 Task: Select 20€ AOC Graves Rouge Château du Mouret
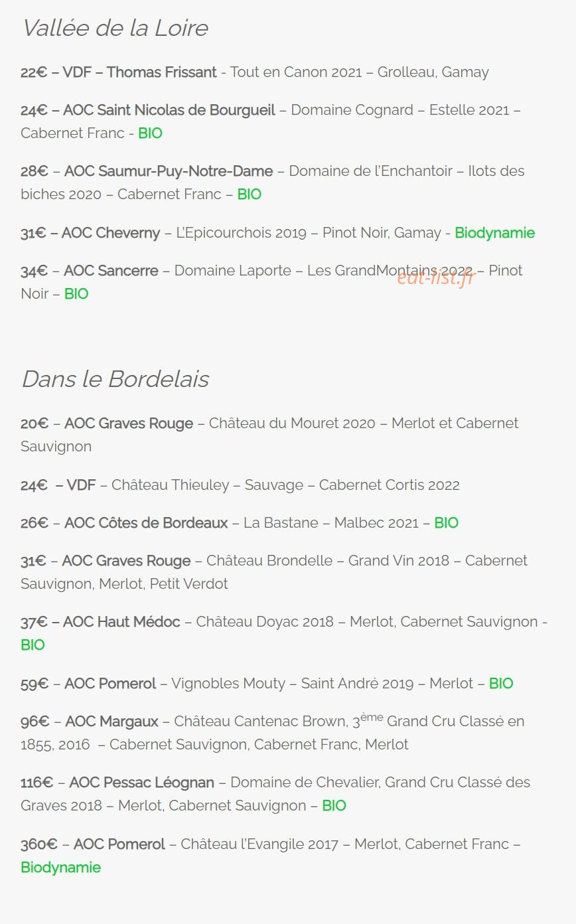click(269, 435)
